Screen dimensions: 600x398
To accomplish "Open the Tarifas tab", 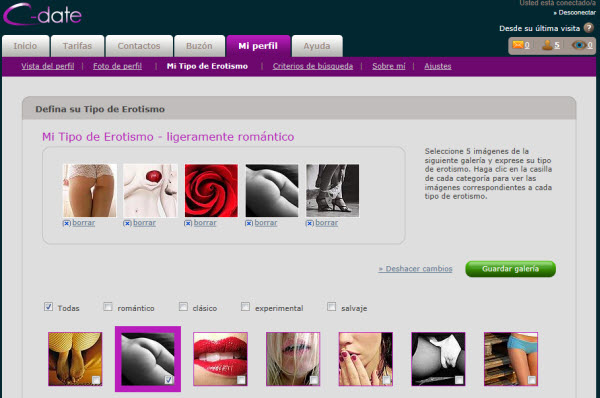I will pos(77,46).
